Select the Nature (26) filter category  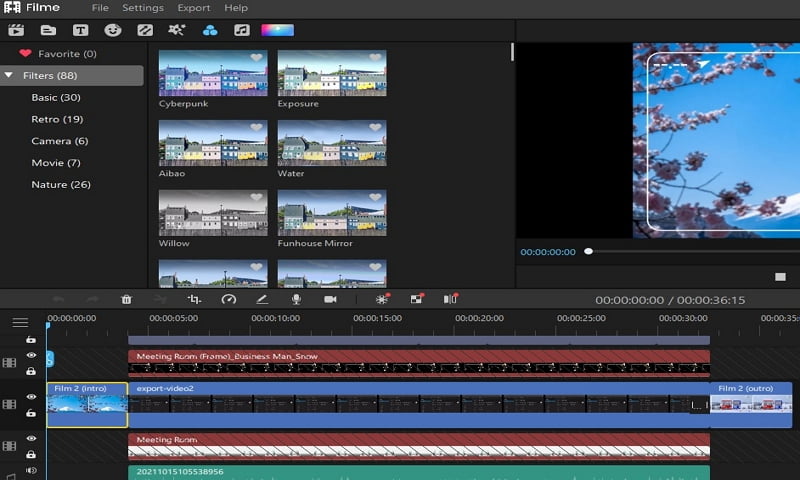pyautogui.click(x=61, y=184)
